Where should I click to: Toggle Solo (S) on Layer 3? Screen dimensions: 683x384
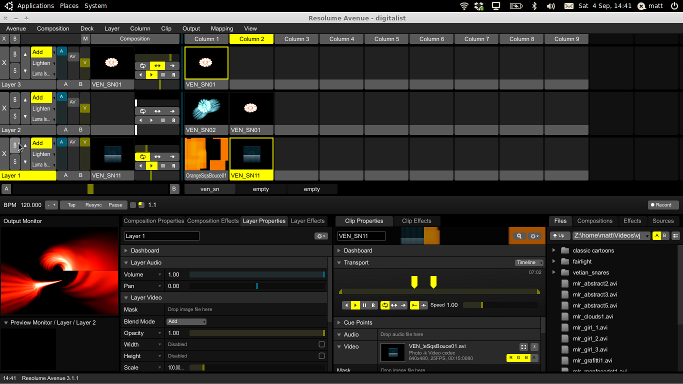15,71
